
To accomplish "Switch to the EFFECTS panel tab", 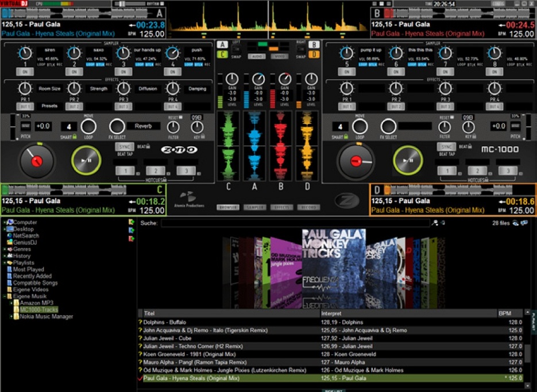I will pos(281,207).
